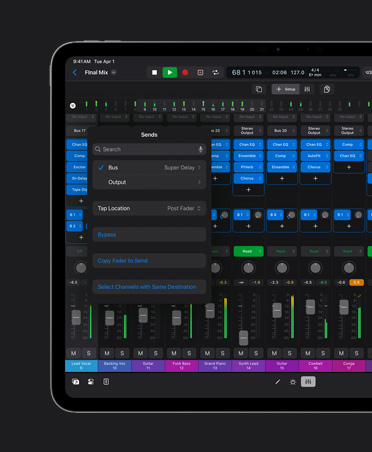Screen dimensions: 372x452
Task: Open the Final Mix project menu chevron
Action: pos(114,72)
